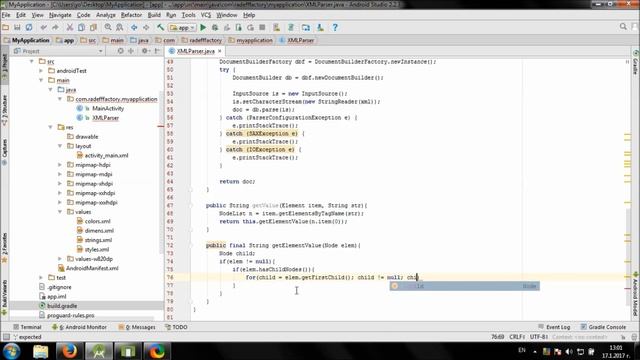Collapse the main folder node
Viewport: 640px width, 360px height.
(x=41, y=80)
